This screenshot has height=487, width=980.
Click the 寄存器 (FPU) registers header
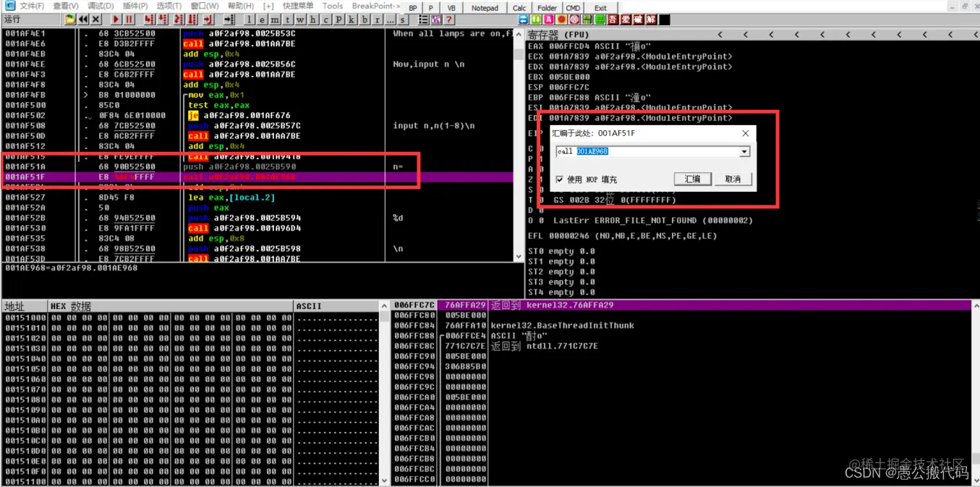[558, 35]
